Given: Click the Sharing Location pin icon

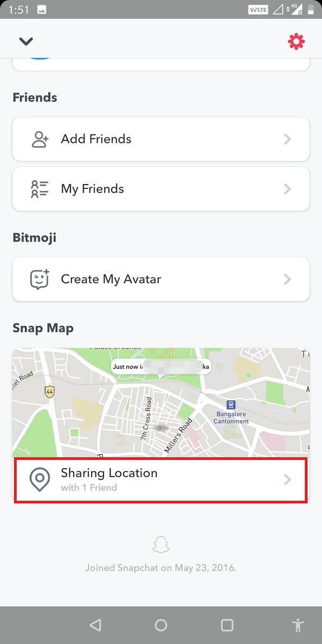Looking at the screenshot, I should coord(40,478).
